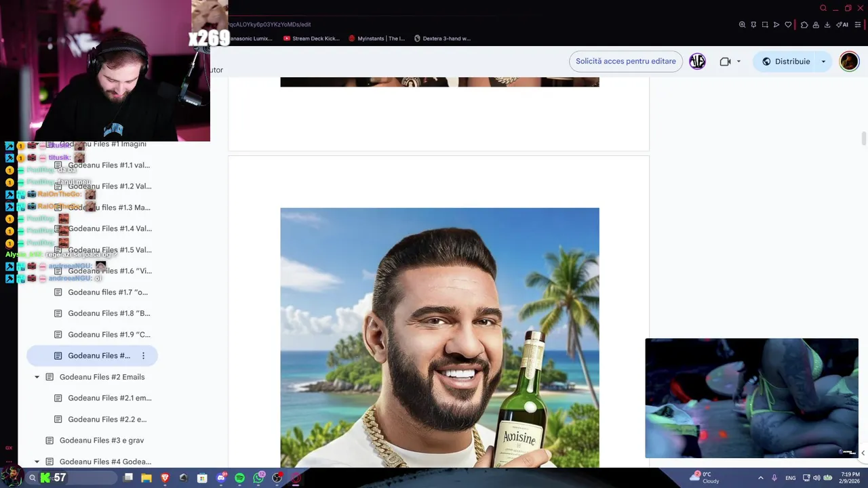The height and width of the screenshot is (488, 868).
Task: Open the ENG language indicator
Action: click(x=791, y=478)
